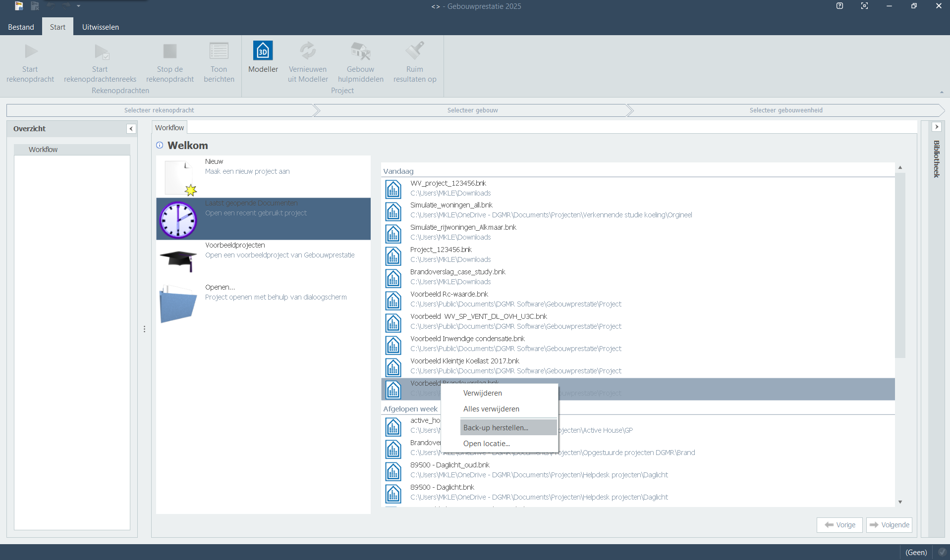Viewport: 950px width, 560px height.
Task: Open recent file Simulatie_woningen_all.bnk
Action: [451, 205]
